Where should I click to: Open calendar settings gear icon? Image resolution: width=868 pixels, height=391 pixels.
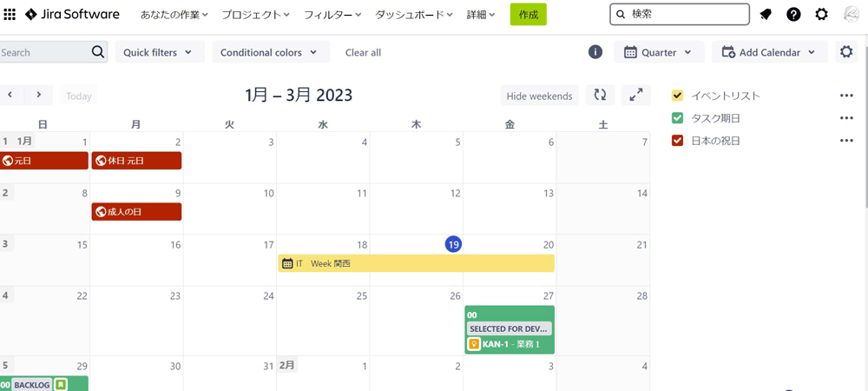pos(847,52)
